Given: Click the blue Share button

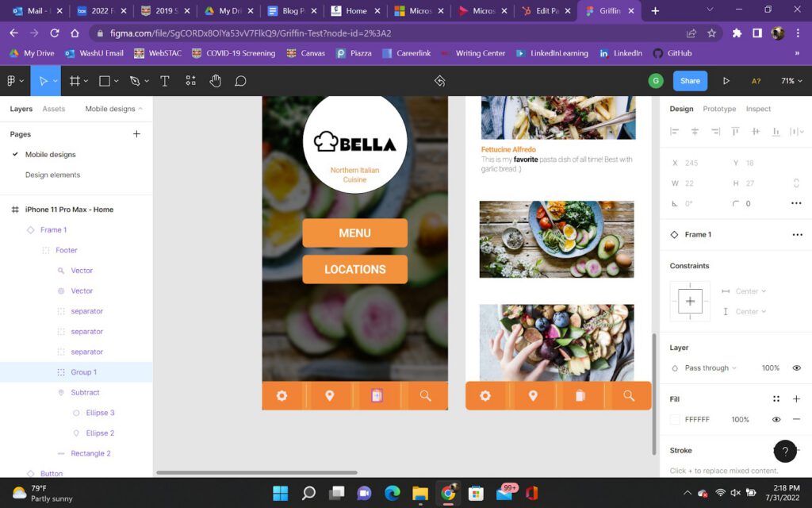Looking at the screenshot, I should click(x=690, y=81).
